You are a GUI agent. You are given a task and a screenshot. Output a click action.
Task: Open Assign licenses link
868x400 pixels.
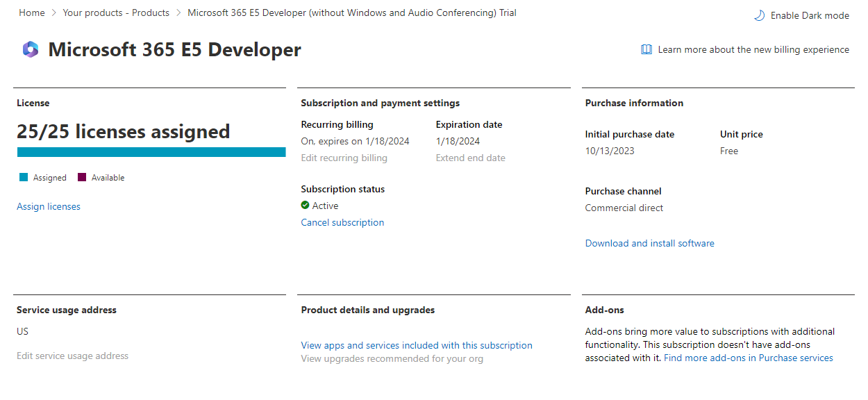pyautogui.click(x=49, y=206)
